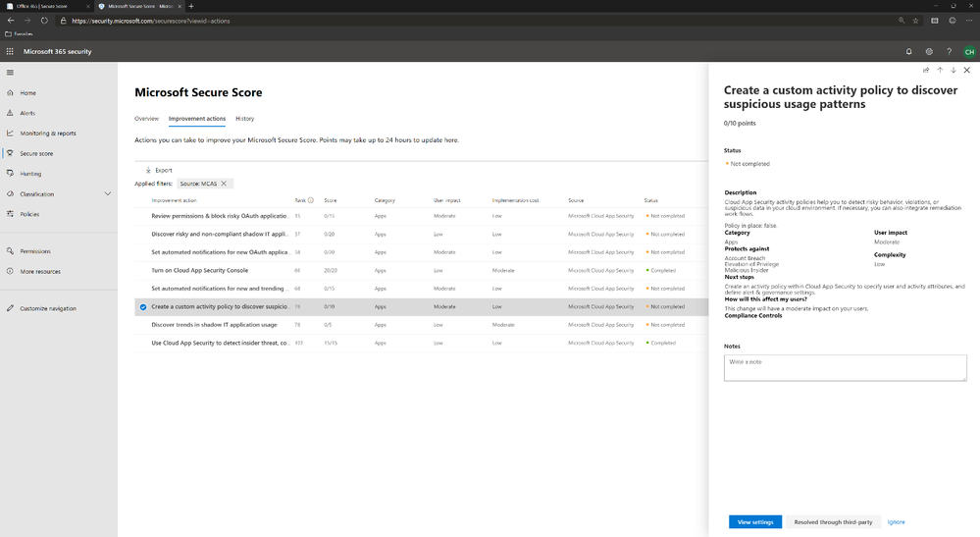The width and height of the screenshot is (980, 537).
Task: Sort by Status column header
Action: tap(650, 200)
